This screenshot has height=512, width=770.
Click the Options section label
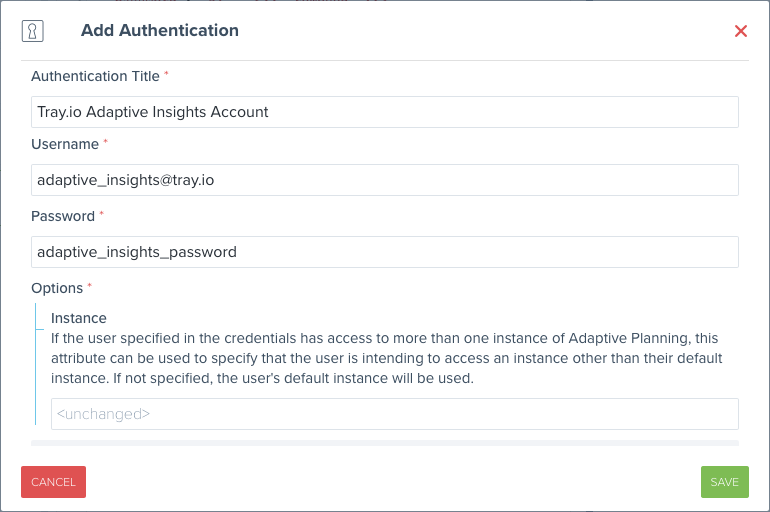(x=57, y=288)
